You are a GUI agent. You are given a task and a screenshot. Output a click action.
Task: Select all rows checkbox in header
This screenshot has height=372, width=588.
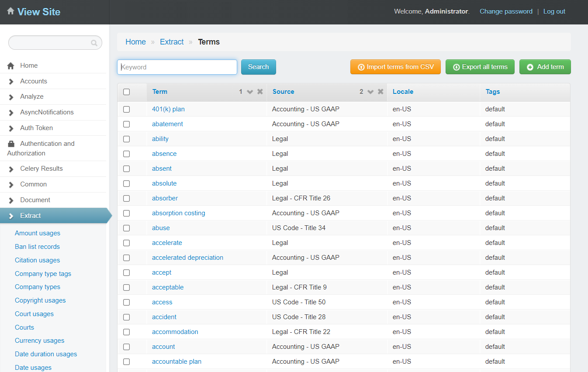click(x=127, y=92)
